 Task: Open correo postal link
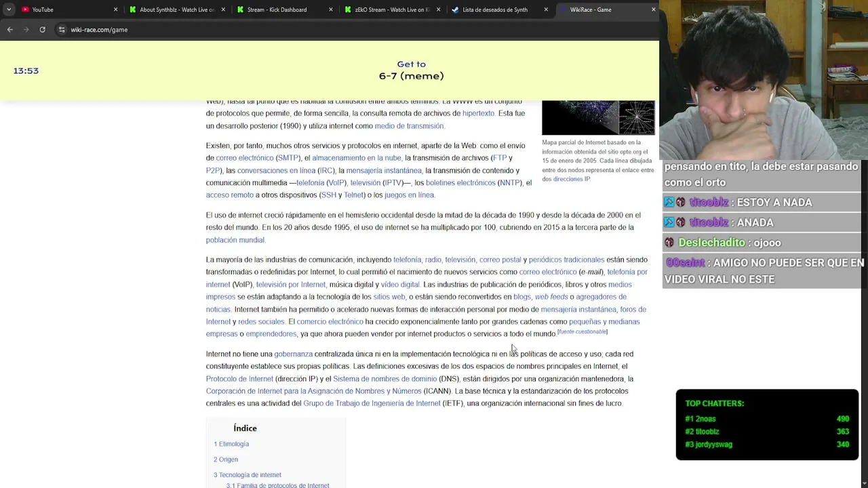tap(500, 260)
